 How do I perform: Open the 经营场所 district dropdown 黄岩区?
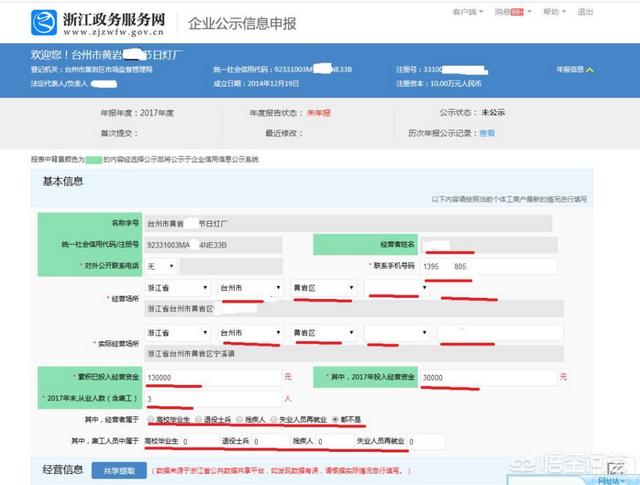tap(322, 288)
